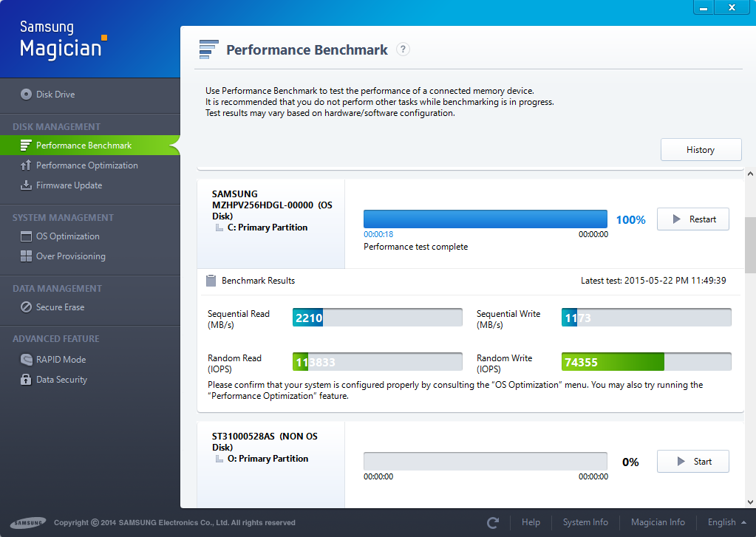Screen dimensions: 756x537
Task: Click the Over Provisioning grid icon
Action: [x=26, y=256]
